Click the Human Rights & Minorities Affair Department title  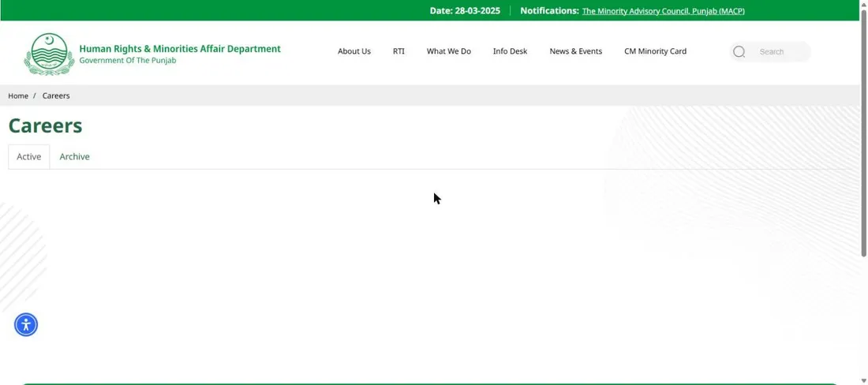click(180, 49)
